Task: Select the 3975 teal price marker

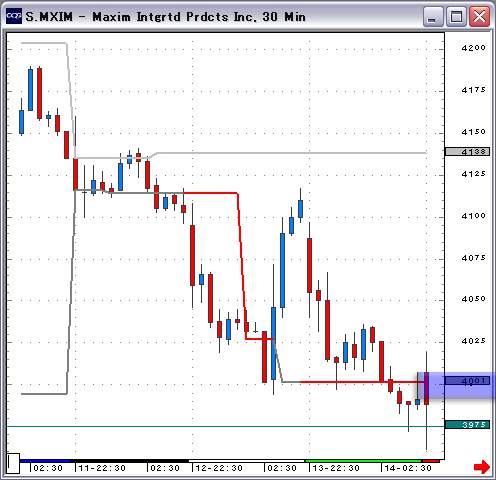Action: [x=467, y=425]
